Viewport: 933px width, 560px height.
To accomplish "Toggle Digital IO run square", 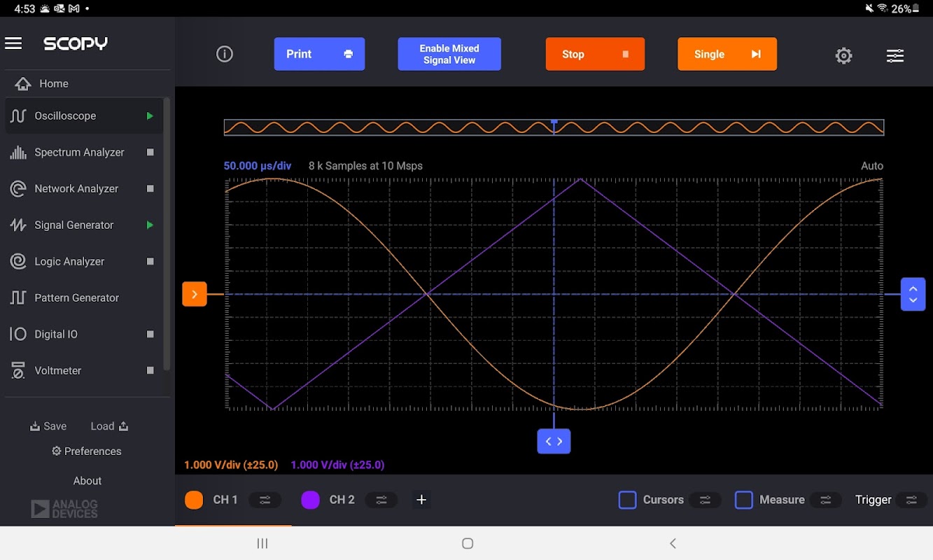I will [x=150, y=335].
